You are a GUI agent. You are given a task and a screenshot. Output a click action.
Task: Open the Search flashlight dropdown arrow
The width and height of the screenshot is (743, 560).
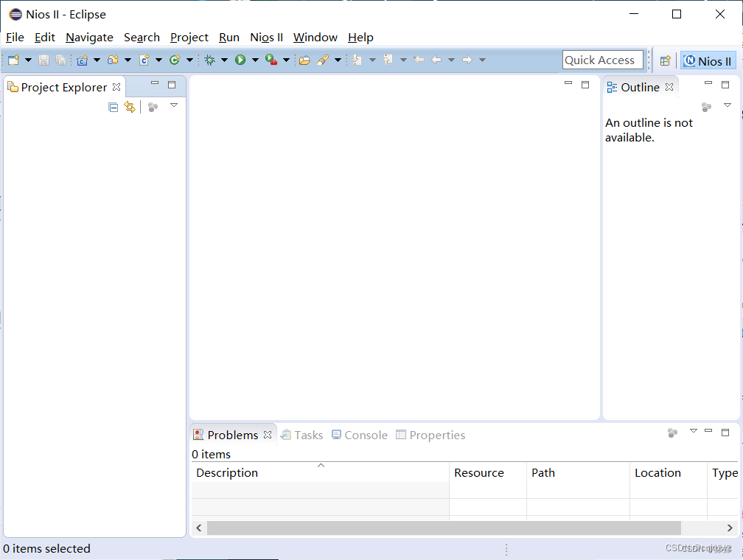(338, 60)
